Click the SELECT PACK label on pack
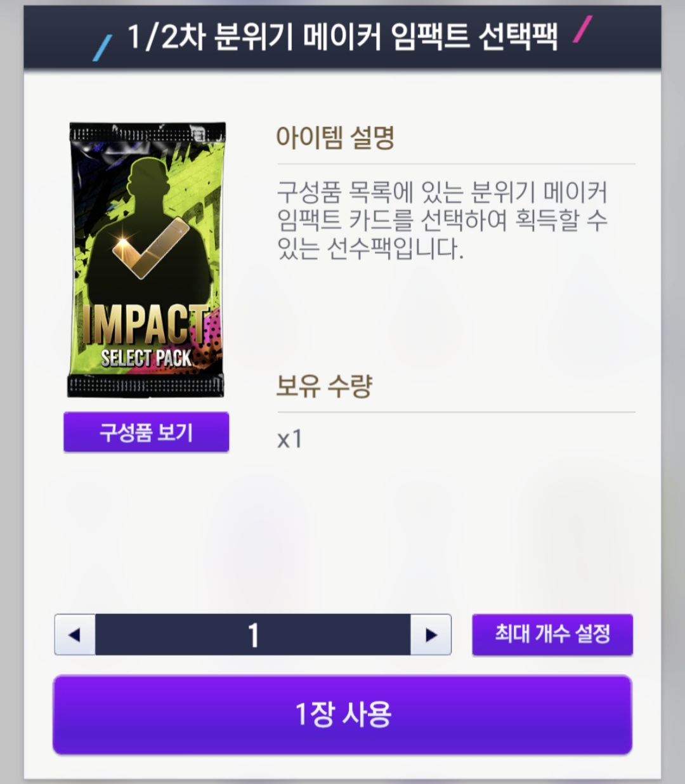Image resolution: width=685 pixels, height=784 pixels. 146,358
